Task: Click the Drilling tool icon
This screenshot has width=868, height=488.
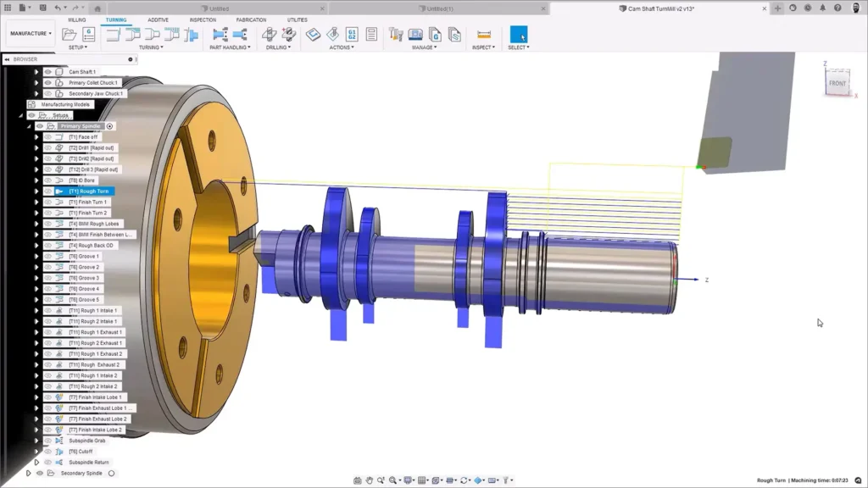Action: coord(270,35)
